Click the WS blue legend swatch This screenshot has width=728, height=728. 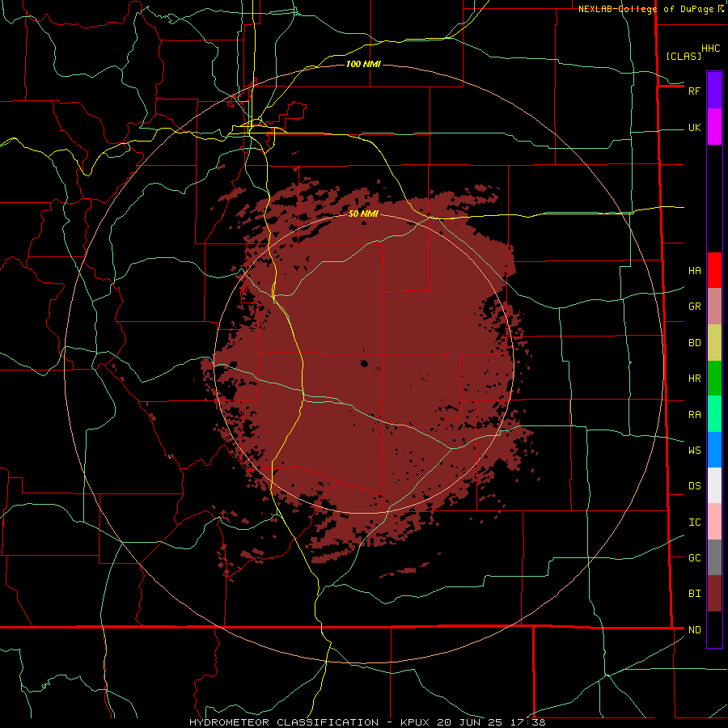point(714,450)
